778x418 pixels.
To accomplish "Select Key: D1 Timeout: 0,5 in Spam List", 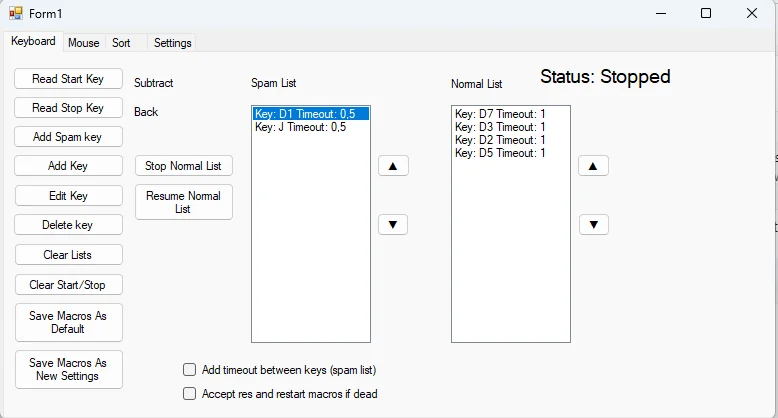I will coord(311,114).
